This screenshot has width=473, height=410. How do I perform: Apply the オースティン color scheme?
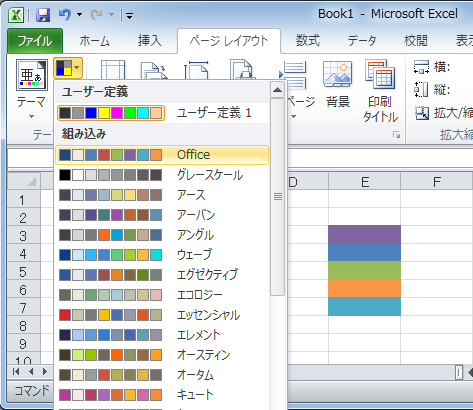click(x=162, y=355)
